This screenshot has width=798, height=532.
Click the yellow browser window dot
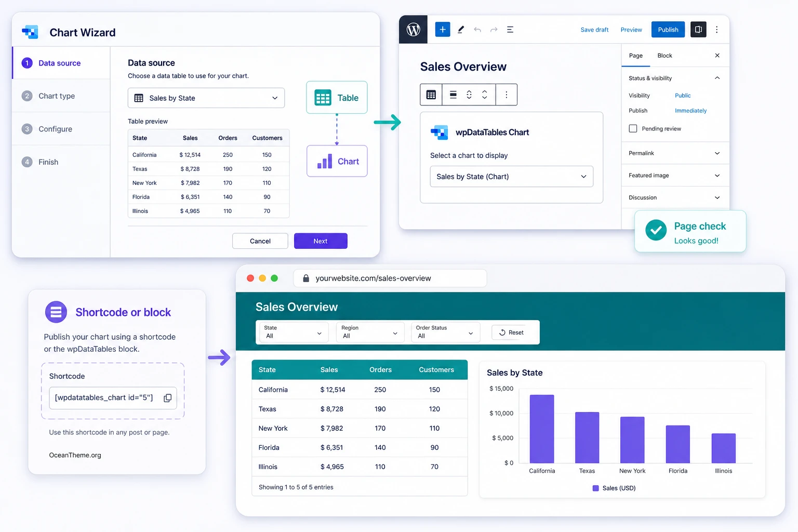tap(262, 278)
